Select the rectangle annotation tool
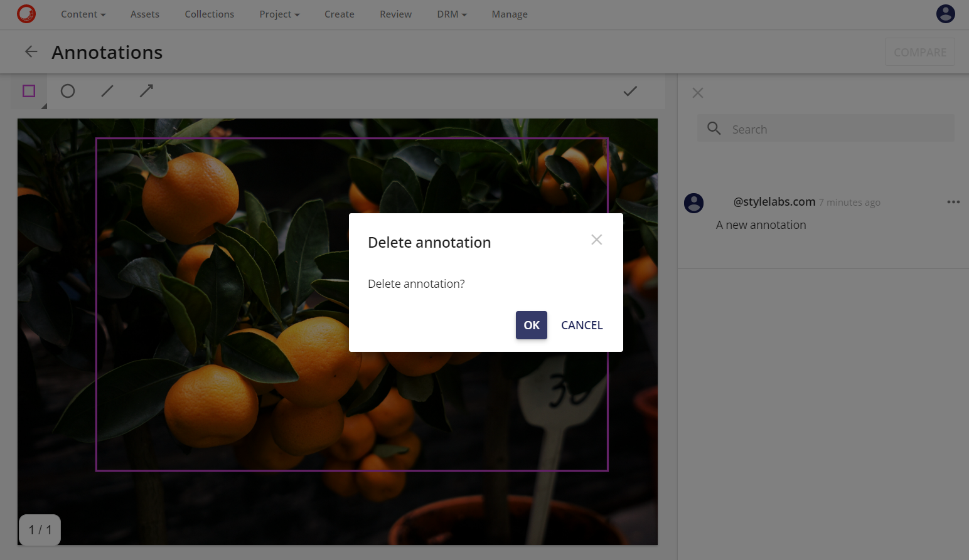Screen dimensions: 969x560 [x=28, y=91]
